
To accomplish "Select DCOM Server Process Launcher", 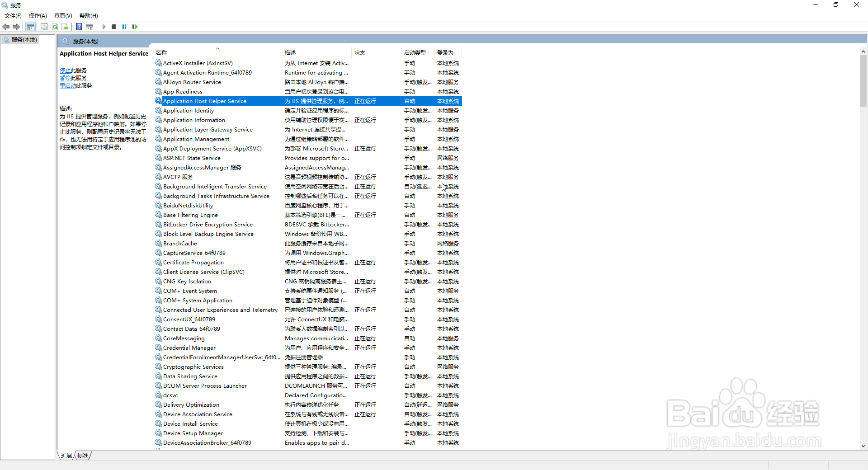I will click(x=308, y=386).
